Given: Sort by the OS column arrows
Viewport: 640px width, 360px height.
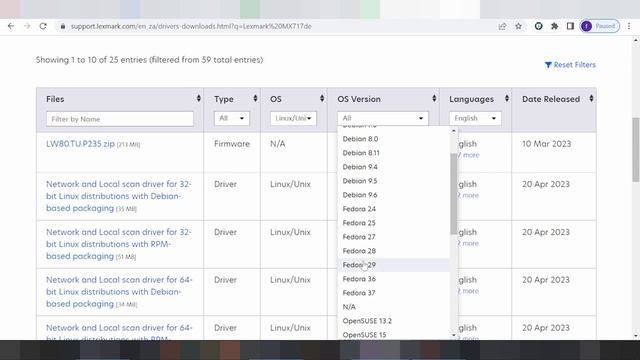Looking at the screenshot, I should tap(322, 98).
